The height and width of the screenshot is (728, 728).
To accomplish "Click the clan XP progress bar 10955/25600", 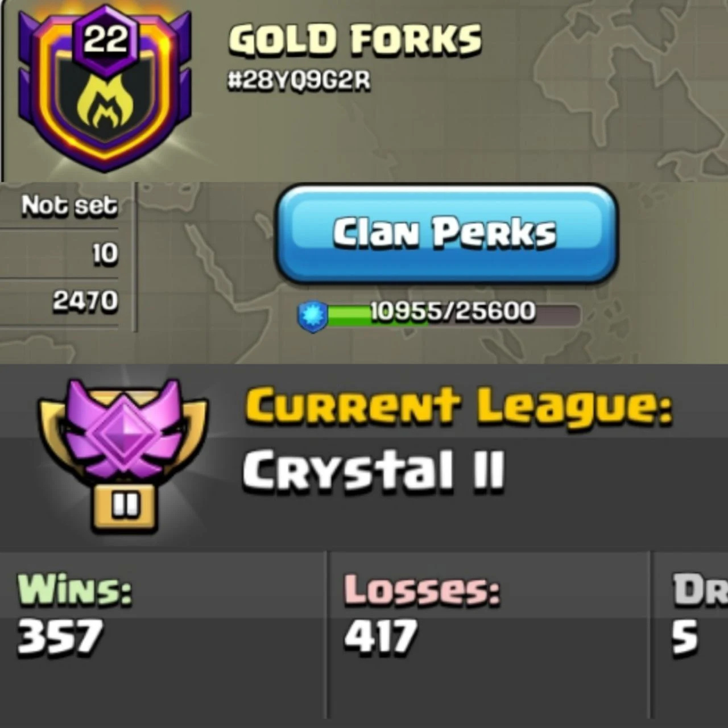I will coord(439,315).
